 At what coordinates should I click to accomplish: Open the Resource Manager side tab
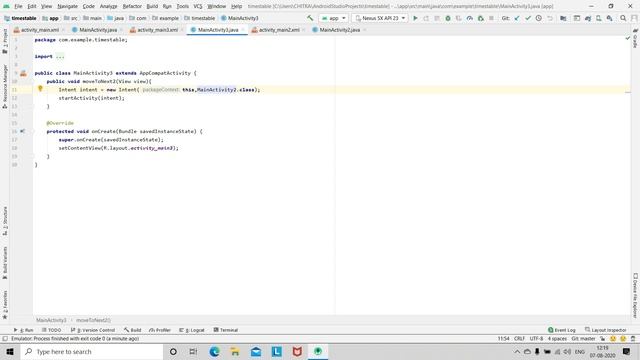point(5,87)
